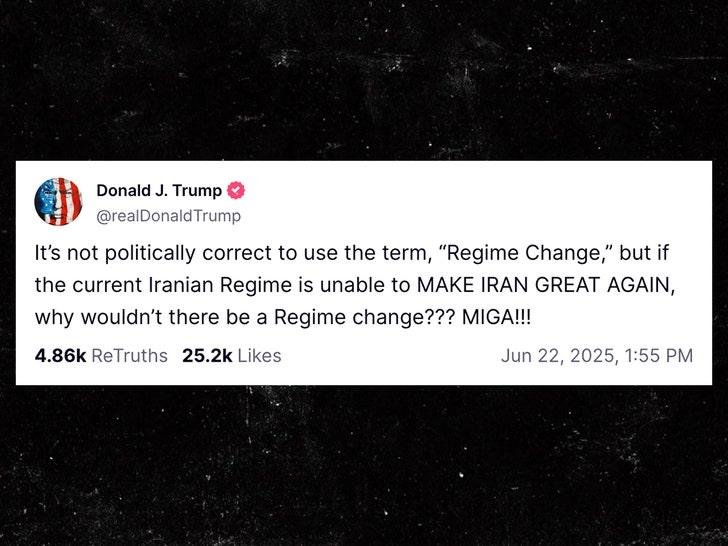Click the red verified badge icon
Image resolution: width=728 pixels, height=546 pixels.
(237, 191)
